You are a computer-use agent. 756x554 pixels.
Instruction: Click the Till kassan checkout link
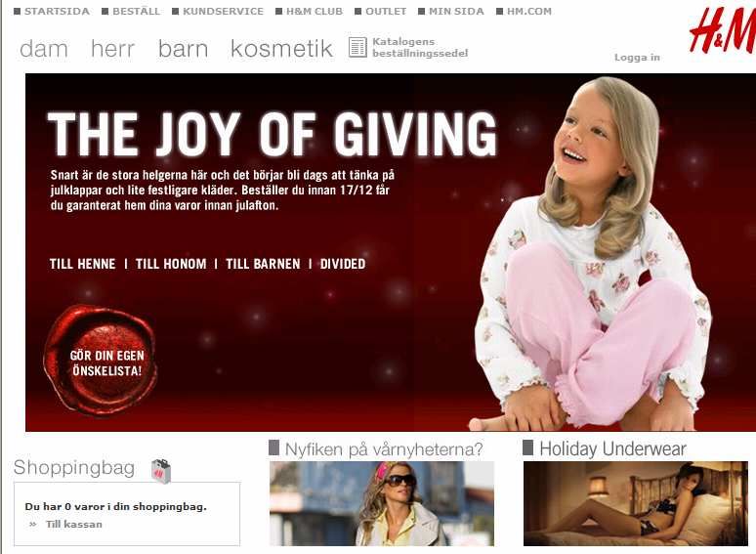coord(74,524)
